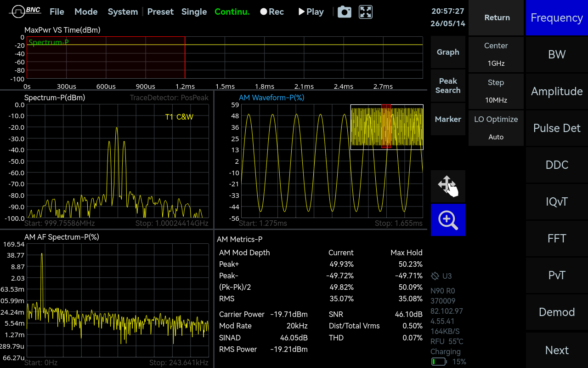588x368 pixels.
Task: Click the Spectrum-P trace label
Action: coord(49,42)
